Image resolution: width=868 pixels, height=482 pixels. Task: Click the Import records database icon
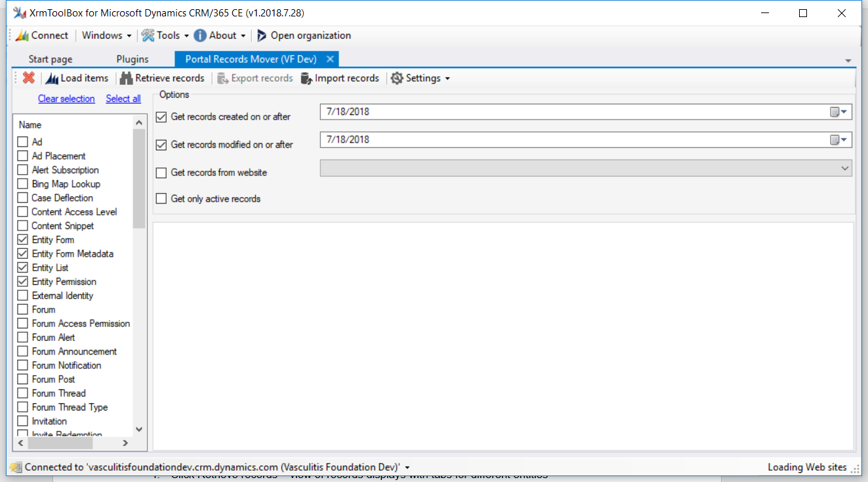pyautogui.click(x=306, y=78)
